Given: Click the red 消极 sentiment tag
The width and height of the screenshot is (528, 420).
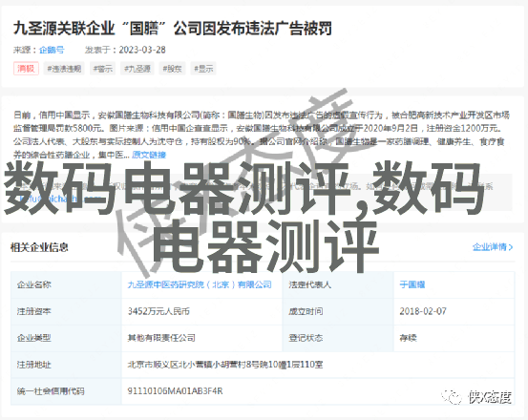Looking at the screenshot, I should (26, 69).
